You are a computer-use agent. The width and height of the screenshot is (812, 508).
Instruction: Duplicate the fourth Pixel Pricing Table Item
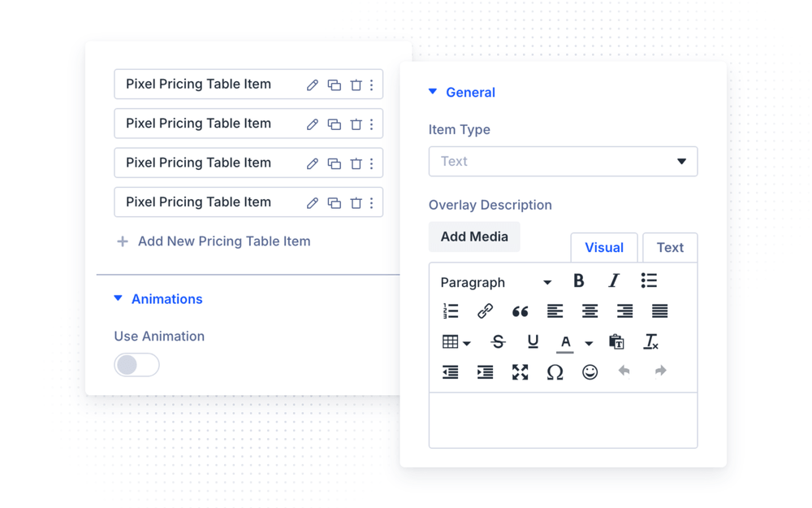coord(334,203)
